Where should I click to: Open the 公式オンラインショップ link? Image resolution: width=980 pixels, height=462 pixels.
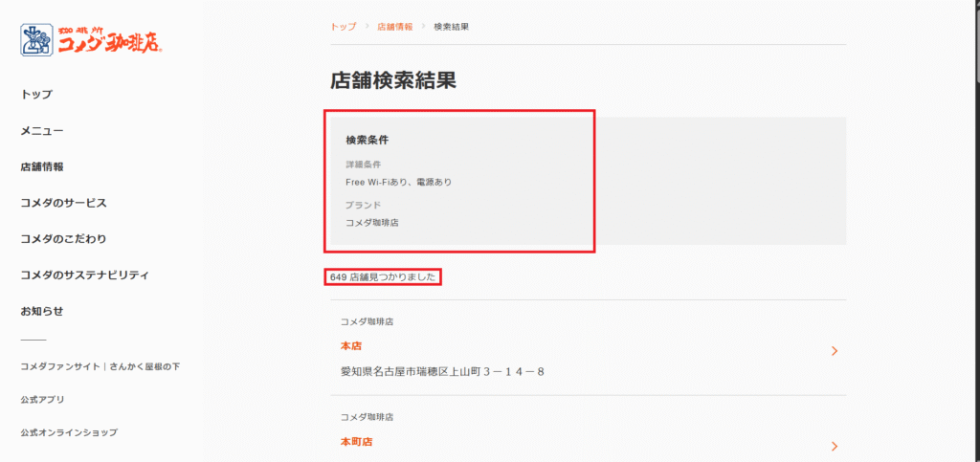coord(69,433)
